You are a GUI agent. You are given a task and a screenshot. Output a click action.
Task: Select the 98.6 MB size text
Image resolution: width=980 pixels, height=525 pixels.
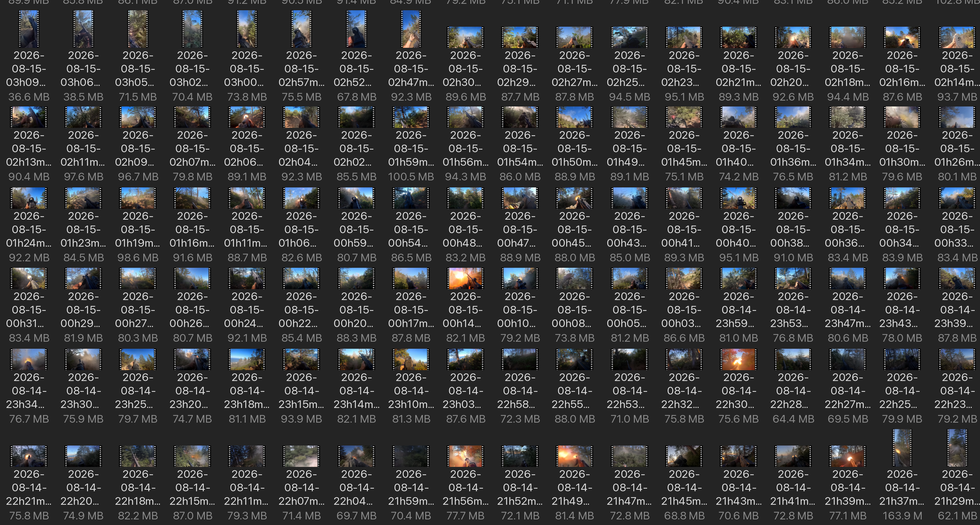[138, 258]
